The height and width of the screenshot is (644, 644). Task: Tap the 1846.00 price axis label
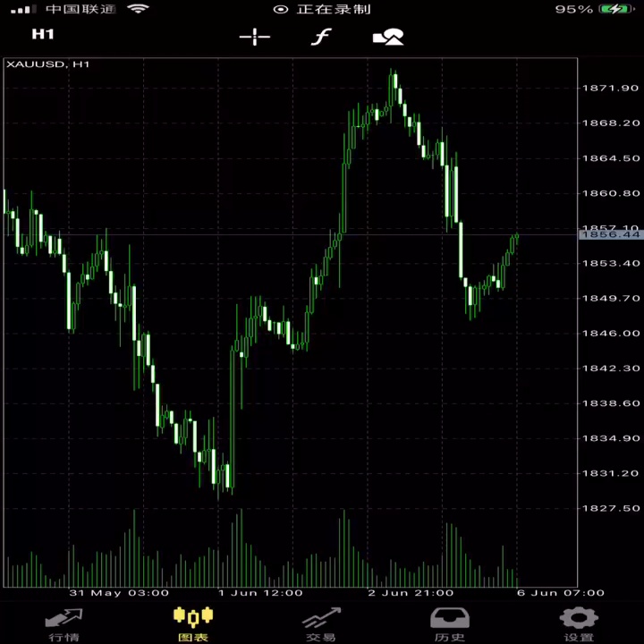[611, 333]
